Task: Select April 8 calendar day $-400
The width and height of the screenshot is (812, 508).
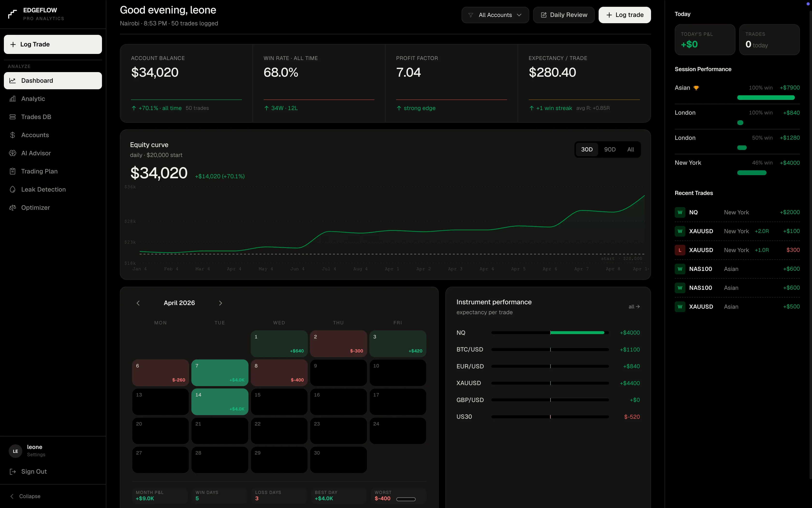Action: [x=279, y=373]
